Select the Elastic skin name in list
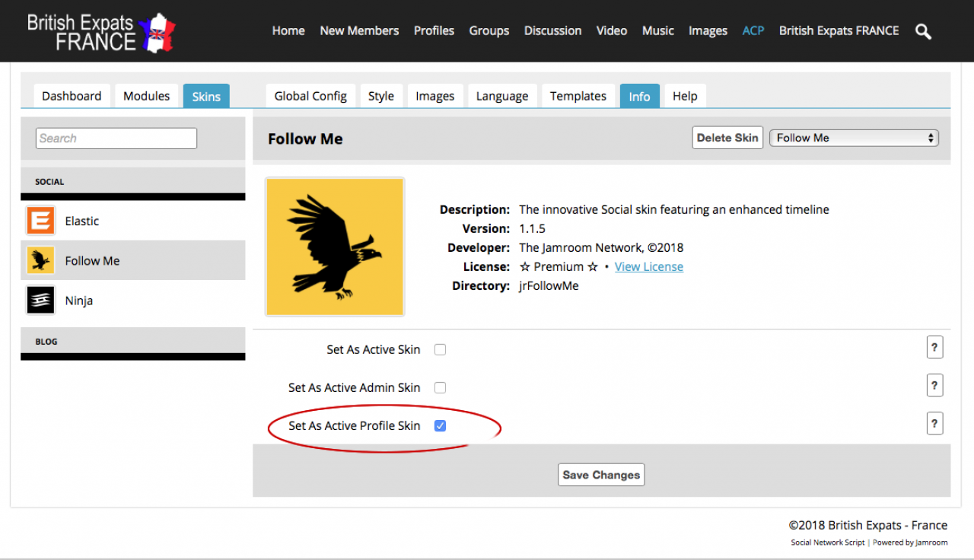Image resolution: width=974 pixels, height=560 pixels. pyautogui.click(x=82, y=221)
